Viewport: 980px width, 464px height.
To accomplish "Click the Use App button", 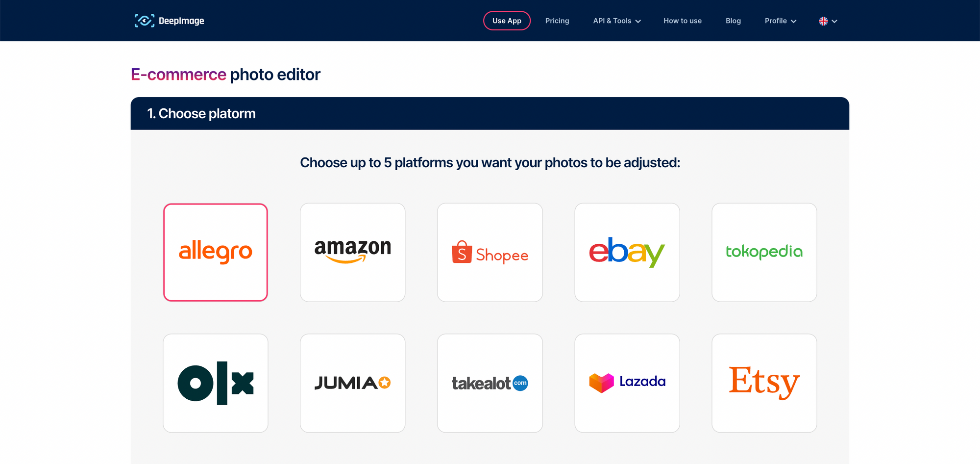I will pyautogui.click(x=507, y=21).
